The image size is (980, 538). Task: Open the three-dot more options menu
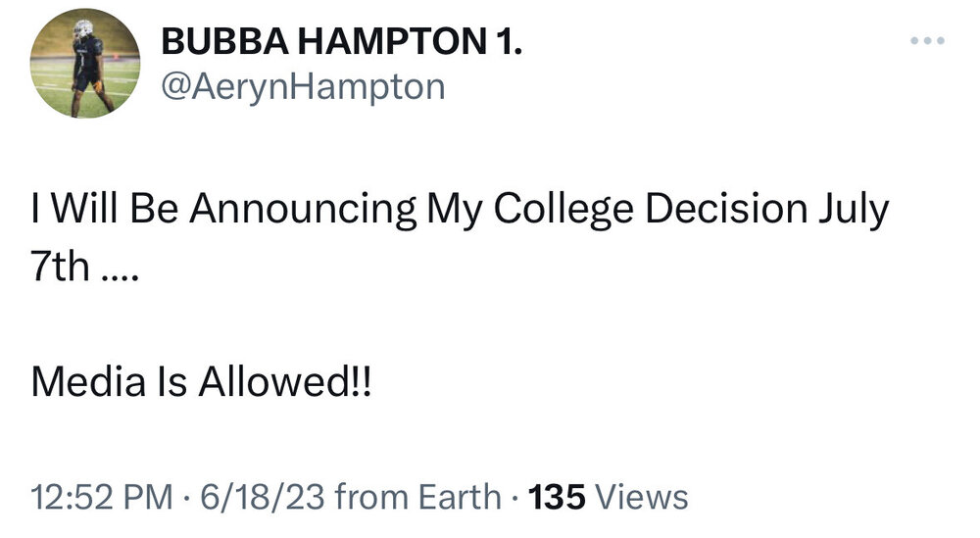pyautogui.click(x=926, y=41)
